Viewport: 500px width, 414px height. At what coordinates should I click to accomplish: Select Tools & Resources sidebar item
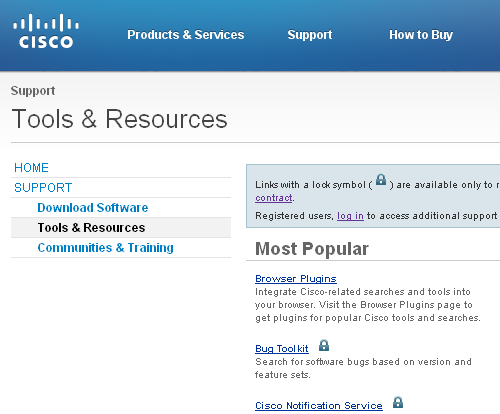[121, 228]
